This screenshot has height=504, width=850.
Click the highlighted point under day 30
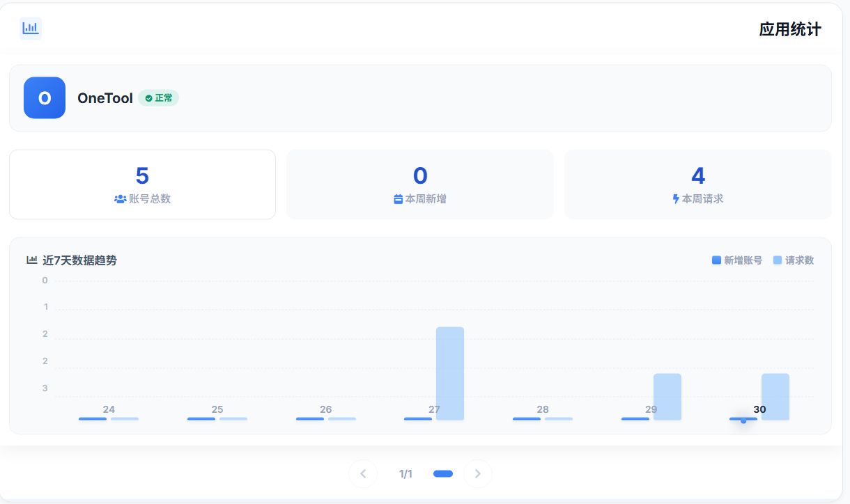tap(743, 420)
